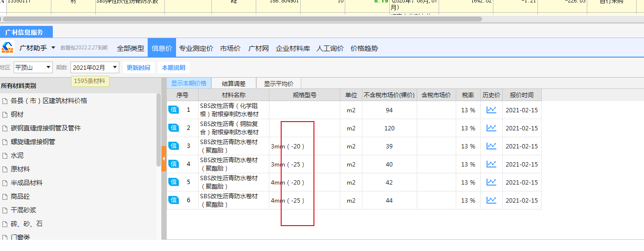The height and width of the screenshot is (251, 644).
Task: Click the 税率 column header
Action: click(x=468, y=95)
